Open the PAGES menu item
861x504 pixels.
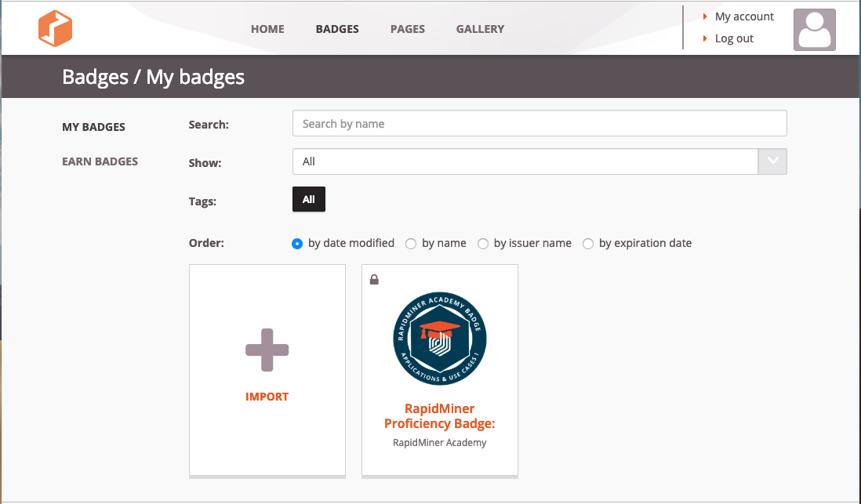coord(408,29)
